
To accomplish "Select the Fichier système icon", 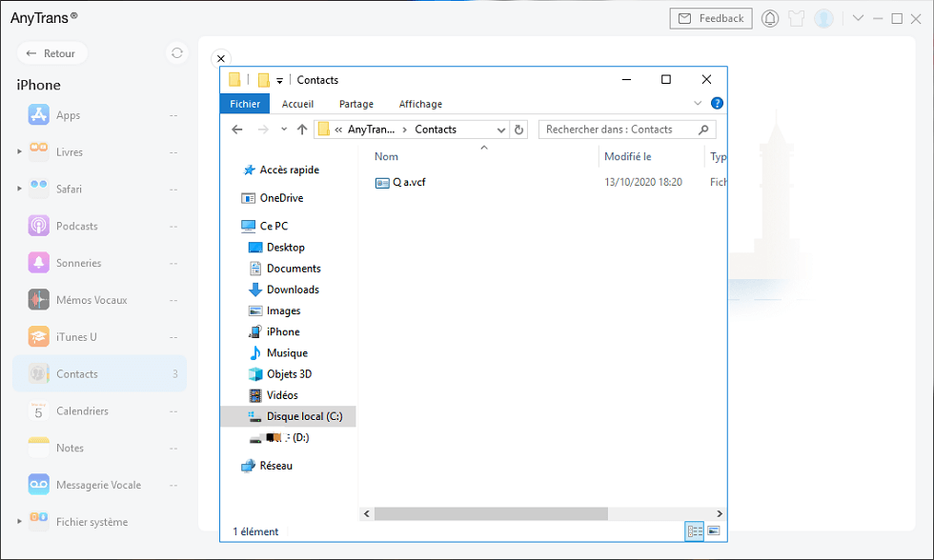I will click(x=39, y=521).
